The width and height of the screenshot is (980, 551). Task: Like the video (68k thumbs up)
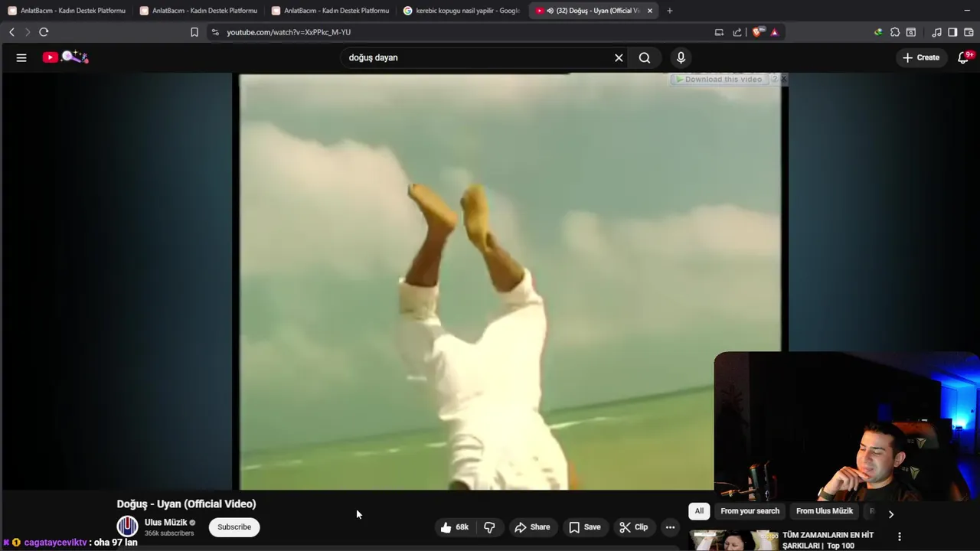coord(455,527)
